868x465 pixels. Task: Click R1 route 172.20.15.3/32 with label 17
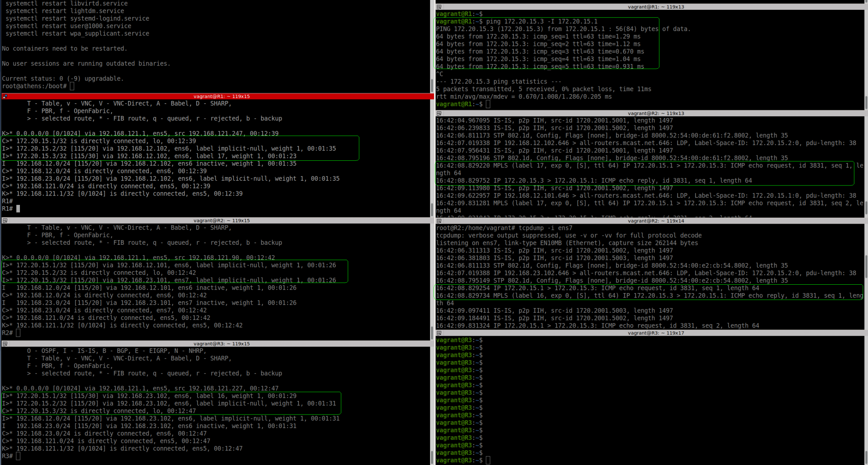pos(149,156)
